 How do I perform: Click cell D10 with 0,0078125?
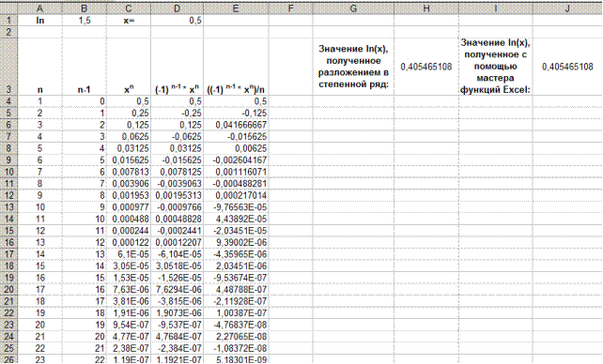[177, 172]
